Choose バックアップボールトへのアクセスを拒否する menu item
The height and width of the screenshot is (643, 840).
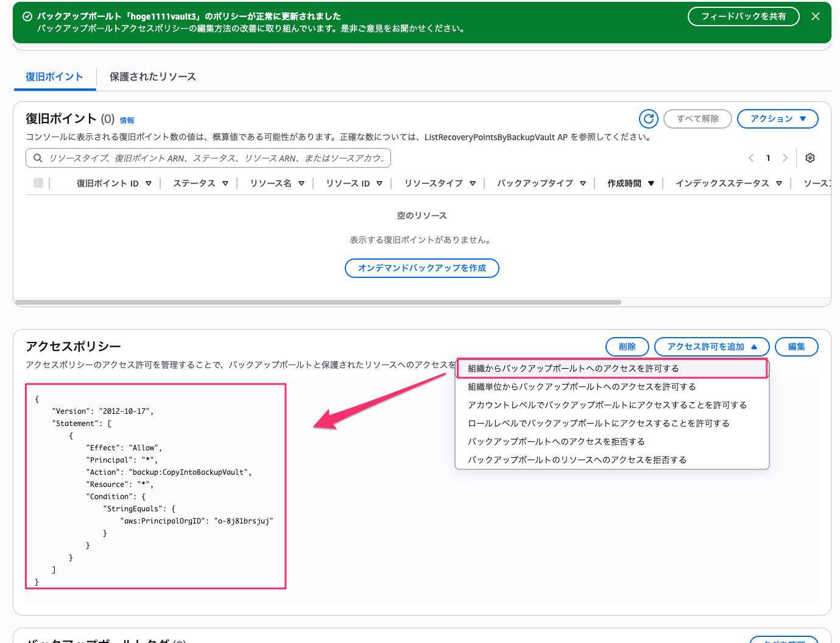(556, 442)
